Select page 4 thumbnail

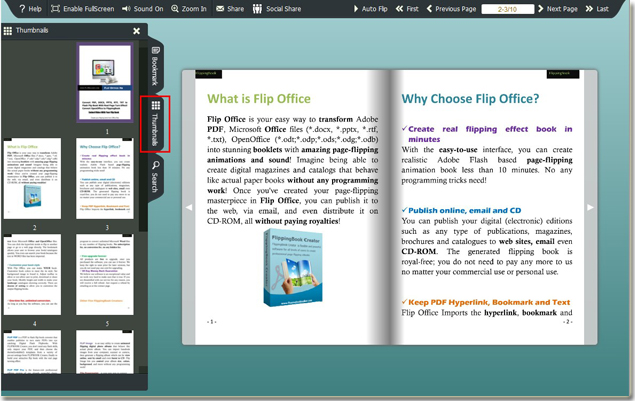(x=32, y=274)
